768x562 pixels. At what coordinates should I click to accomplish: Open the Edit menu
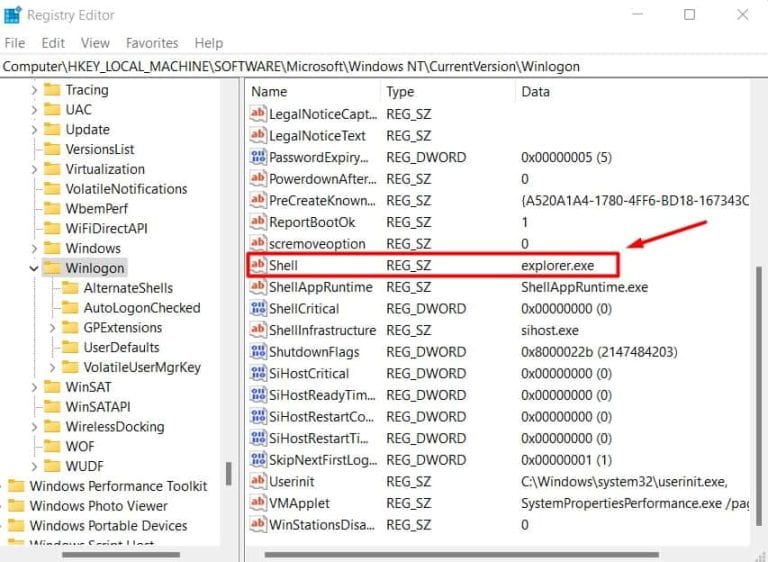pyautogui.click(x=53, y=43)
